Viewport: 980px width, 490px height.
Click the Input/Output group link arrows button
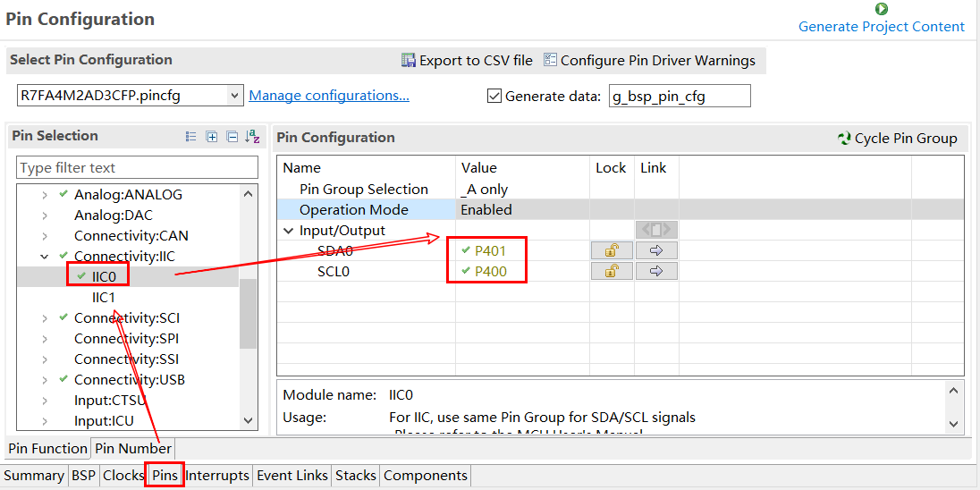[656, 230]
